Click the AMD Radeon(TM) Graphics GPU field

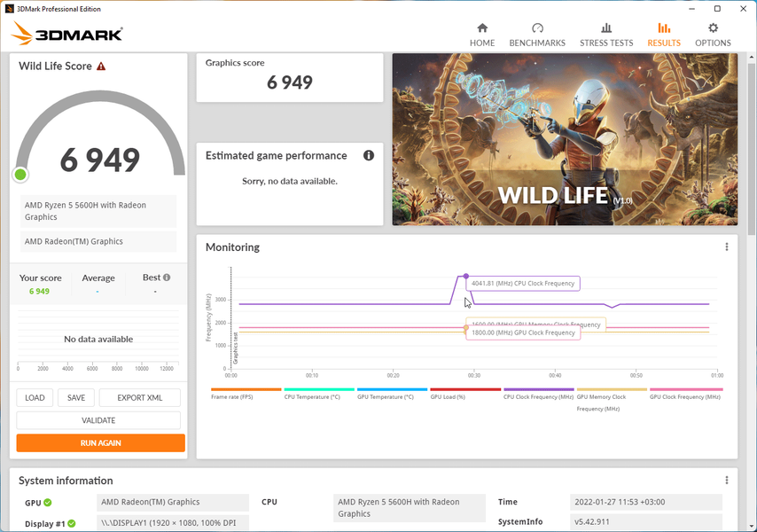pos(172,502)
